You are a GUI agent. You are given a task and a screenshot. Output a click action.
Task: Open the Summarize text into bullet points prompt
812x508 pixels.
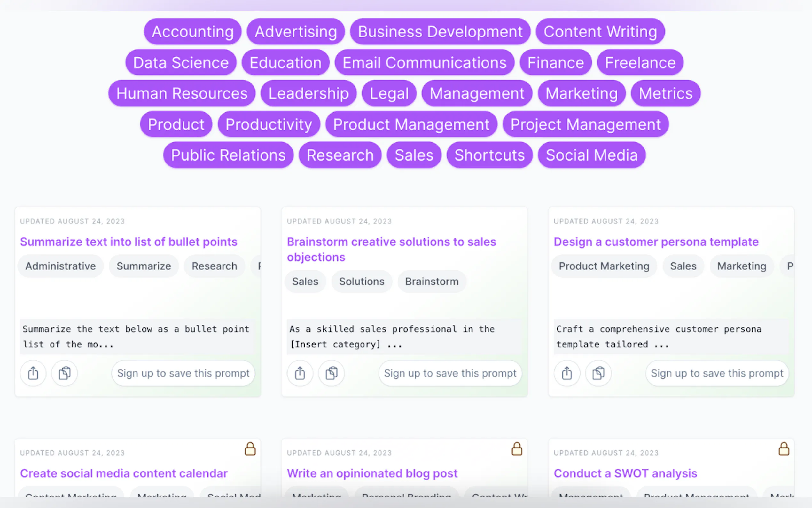point(129,242)
